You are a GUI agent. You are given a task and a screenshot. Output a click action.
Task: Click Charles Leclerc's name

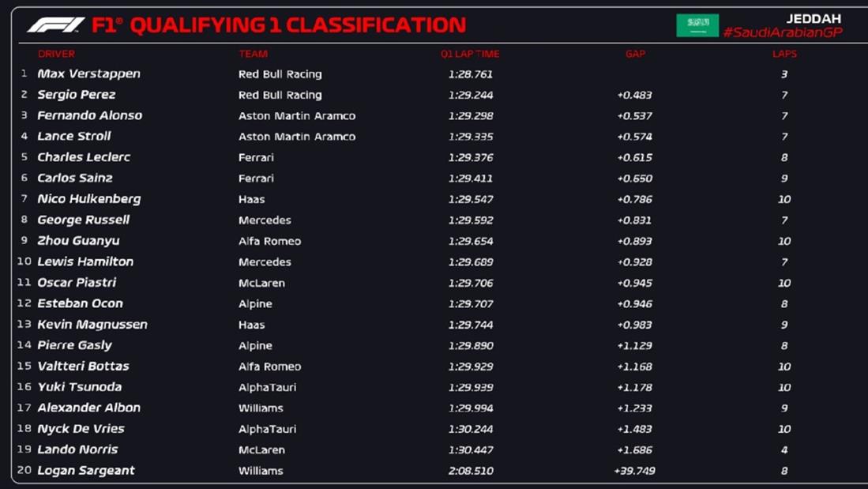(x=84, y=157)
